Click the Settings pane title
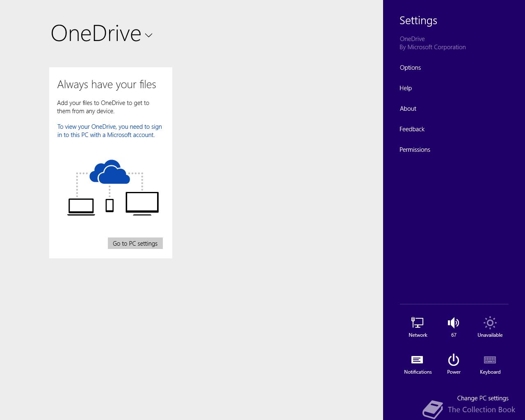Image resolution: width=525 pixels, height=420 pixels. (418, 21)
